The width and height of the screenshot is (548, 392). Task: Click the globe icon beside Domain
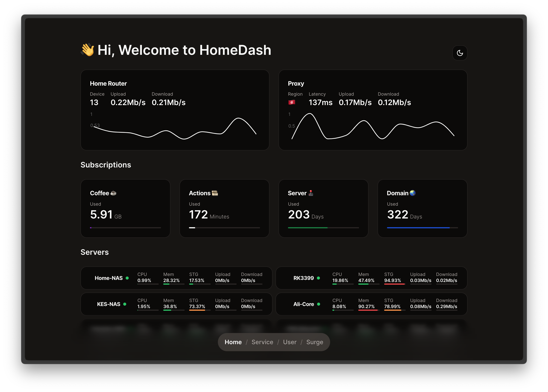point(413,193)
